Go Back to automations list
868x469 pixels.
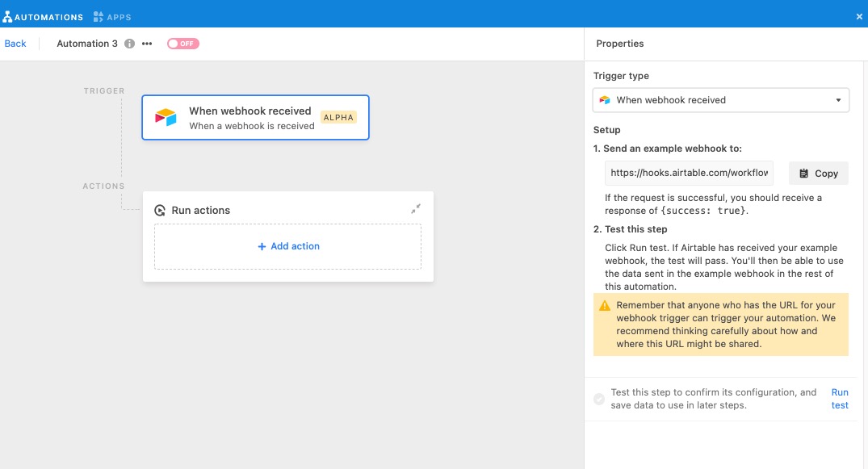(15, 44)
